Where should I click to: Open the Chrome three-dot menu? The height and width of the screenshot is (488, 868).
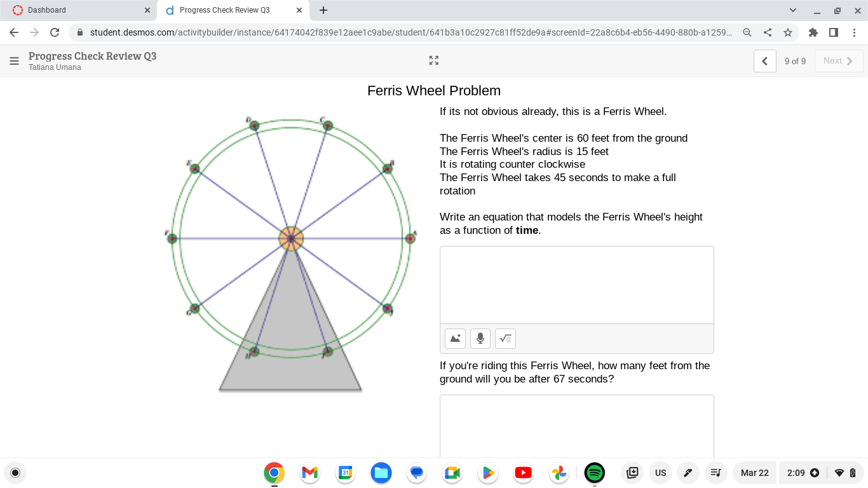[x=854, y=32]
